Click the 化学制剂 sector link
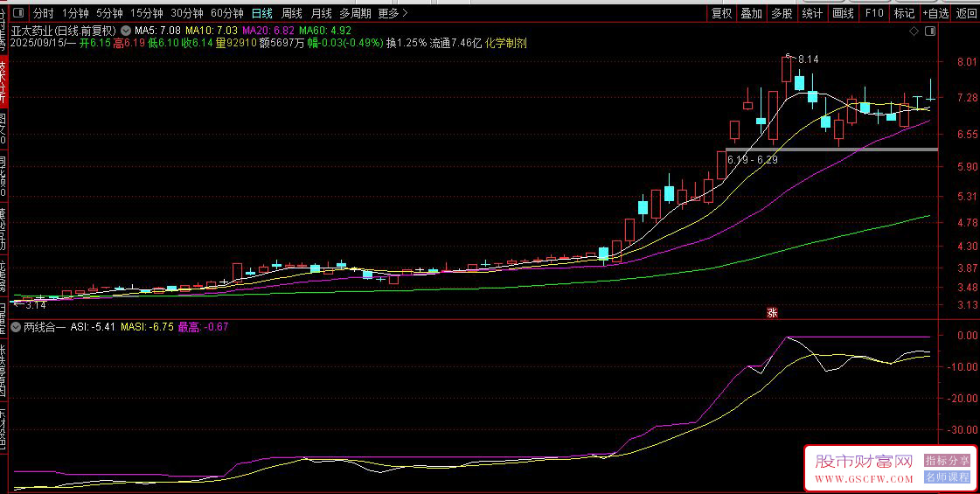Screen dimensions: 980x494 tap(505, 43)
